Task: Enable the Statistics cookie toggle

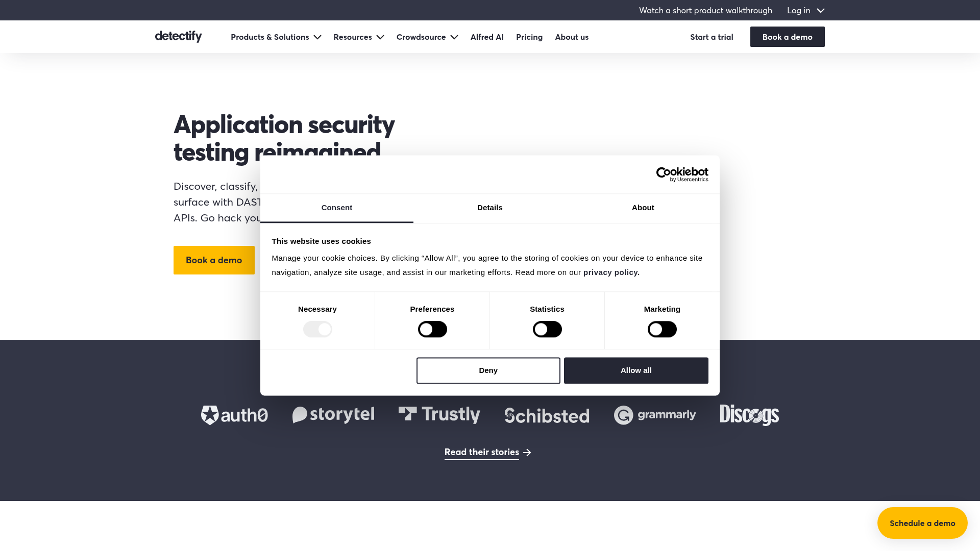Action: [547, 329]
